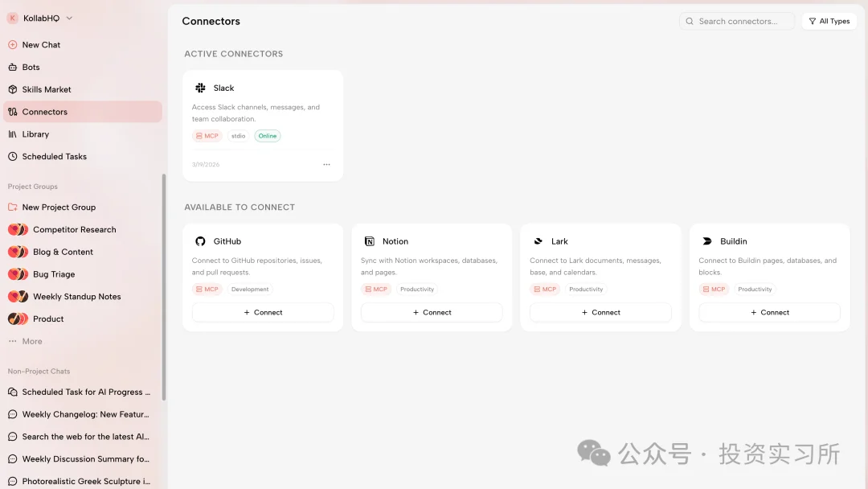Click the Buildin logo icon
Screen dimensions: 868x489
pyautogui.click(x=707, y=241)
